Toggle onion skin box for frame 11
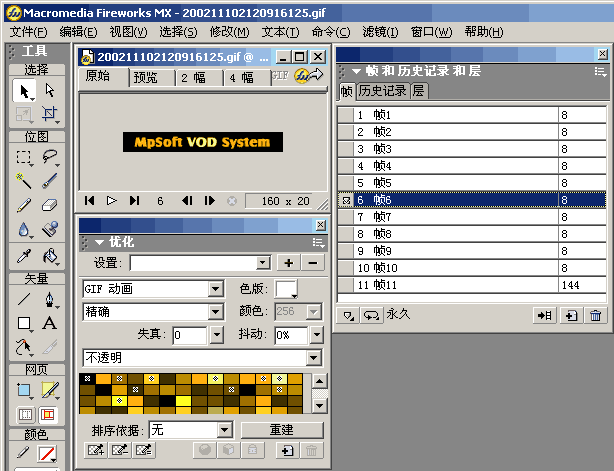614x471 pixels. 346,285
